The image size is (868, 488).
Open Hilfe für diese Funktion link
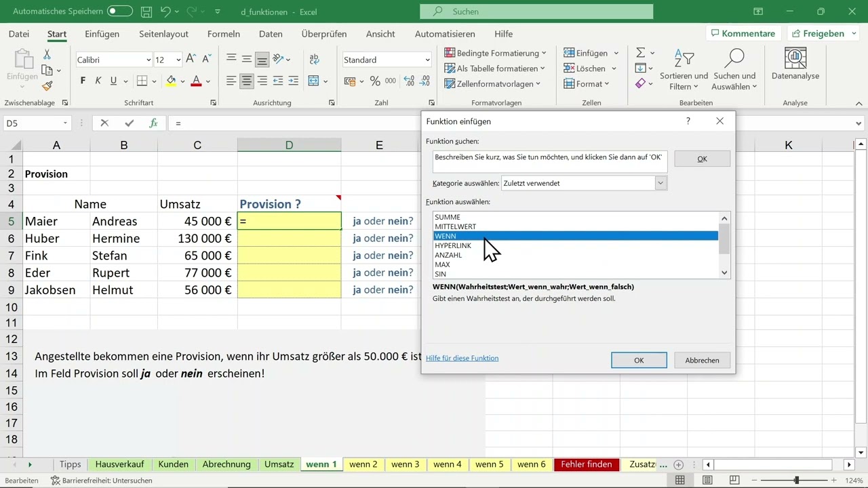click(462, 358)
